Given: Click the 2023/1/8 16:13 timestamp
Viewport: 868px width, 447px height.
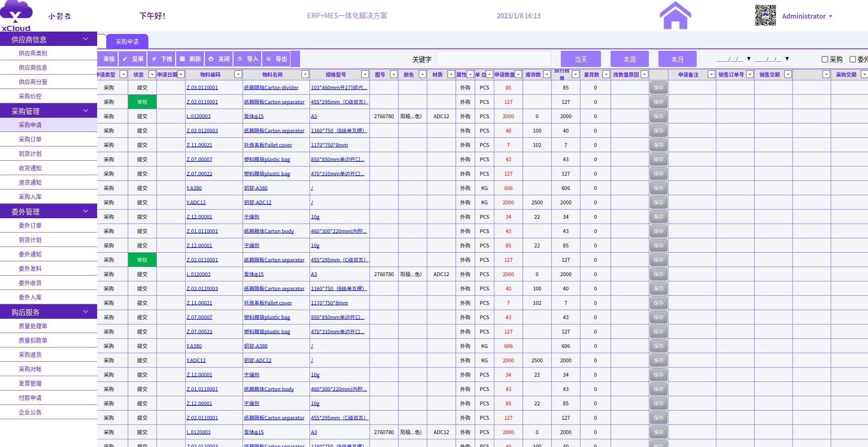Looking at the screenshot, I should click(519, 16).
